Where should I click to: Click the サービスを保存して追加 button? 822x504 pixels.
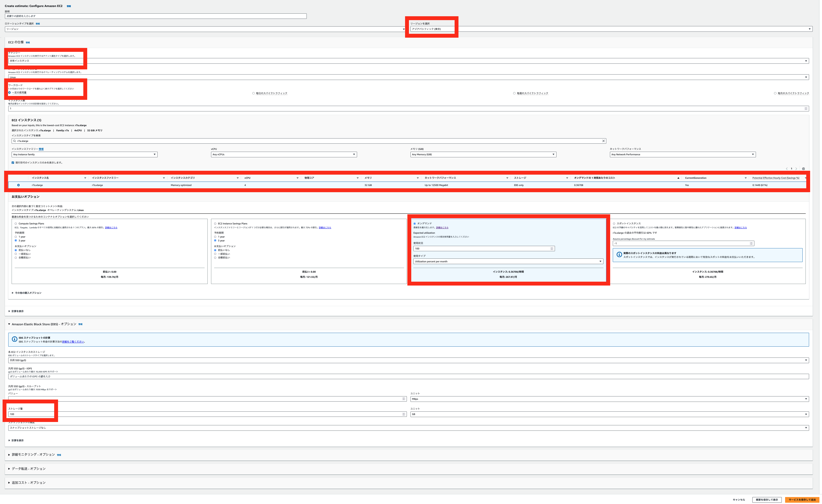click(802, 500)
